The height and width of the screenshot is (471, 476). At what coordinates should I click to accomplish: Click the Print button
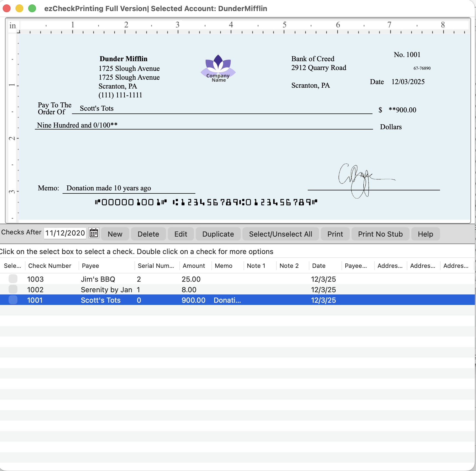pyautogui.click(x=335, y=234)
